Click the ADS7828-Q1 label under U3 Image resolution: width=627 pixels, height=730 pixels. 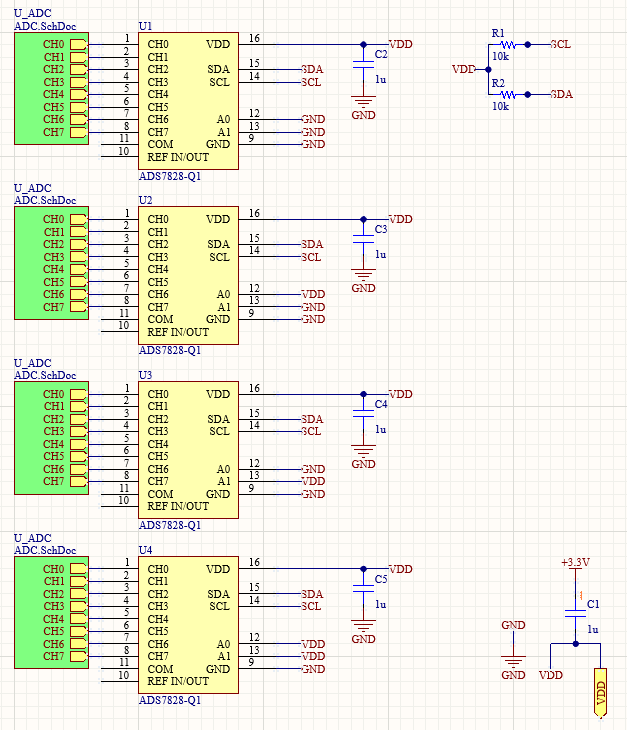click(170, 525)
